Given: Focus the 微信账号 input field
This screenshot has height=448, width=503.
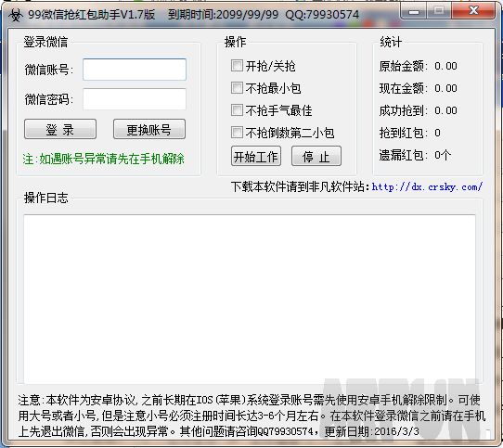Looking at the screenshot, I should pyautogui.click(x=135, y=70).
